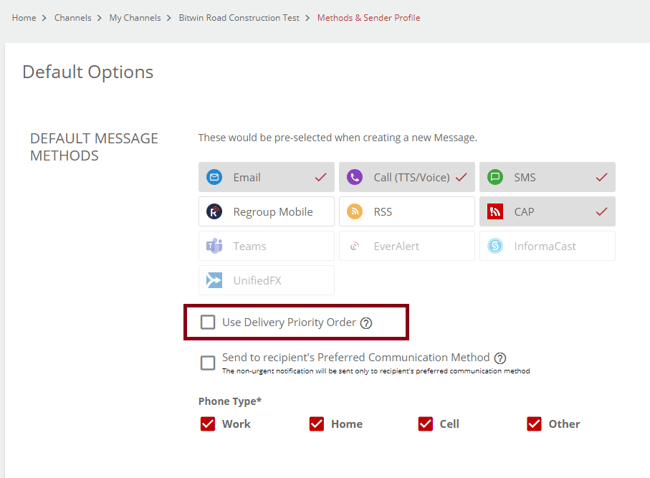The height and width of the screenshot is (478, 650).
Task: Click the Teams icon
Action: coord(214,246)
